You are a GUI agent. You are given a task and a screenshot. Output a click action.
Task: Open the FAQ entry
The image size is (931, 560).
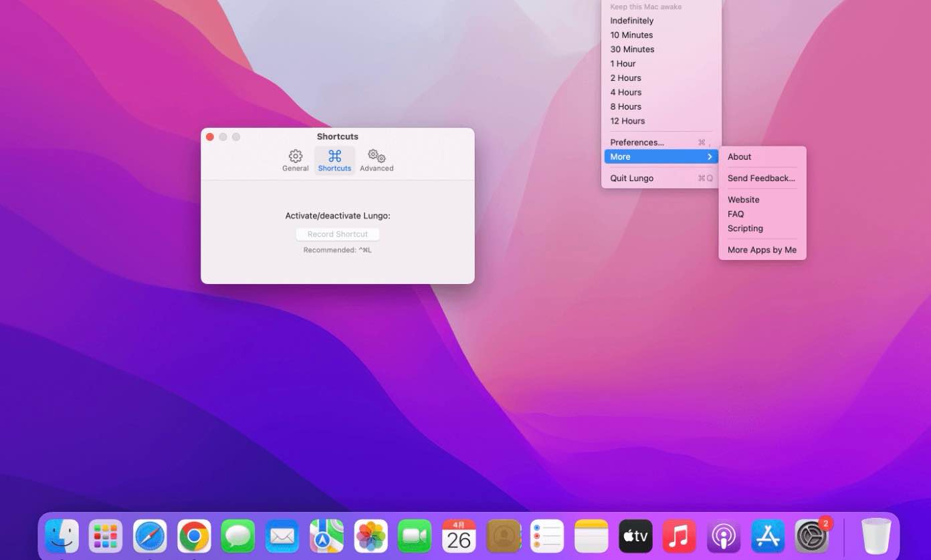pyautogui.click(x=736, y=215)
